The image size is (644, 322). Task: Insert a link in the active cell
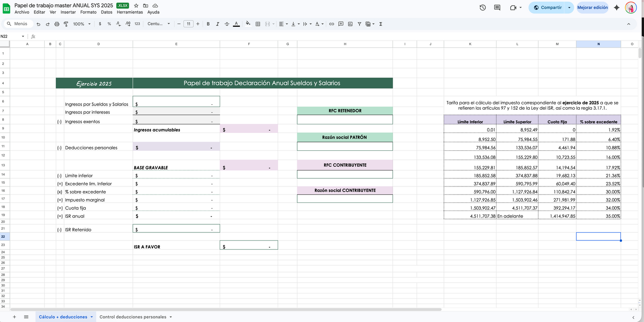point(332,24)
